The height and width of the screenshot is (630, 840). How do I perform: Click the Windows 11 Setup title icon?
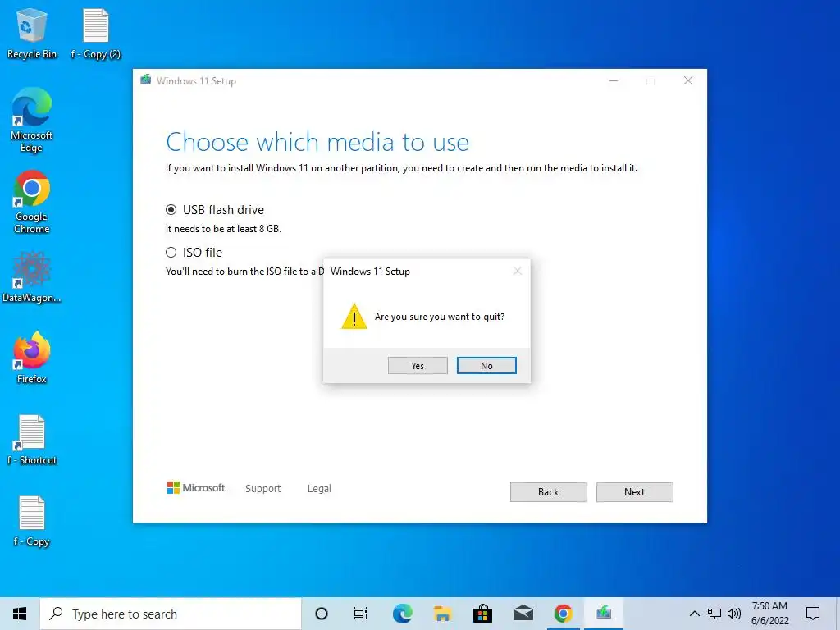coord(146,80)
